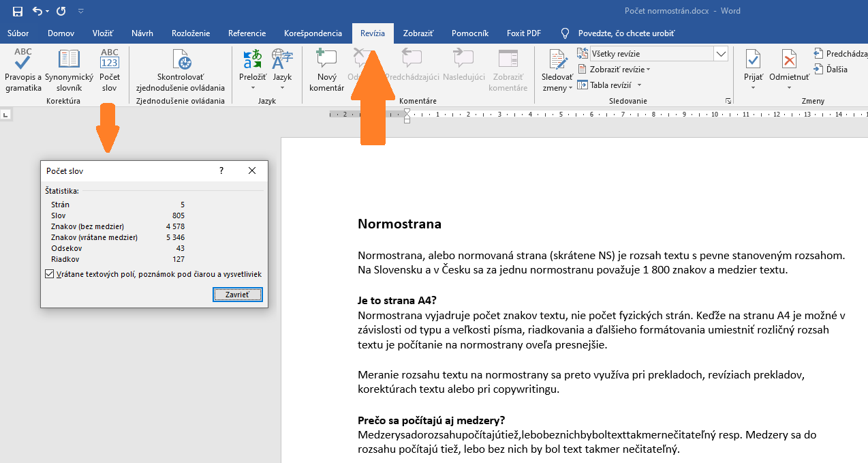Open the Pomocník tab
868x463 pixels.
(x=470, y=33)
